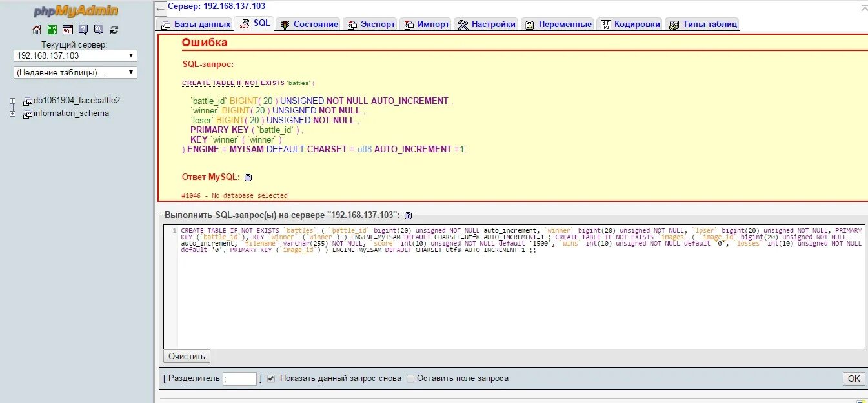Screen dimensions: 868x403
Task: Select database db1061904_facebattle2 in tree
Action: (x=77, y=101)
